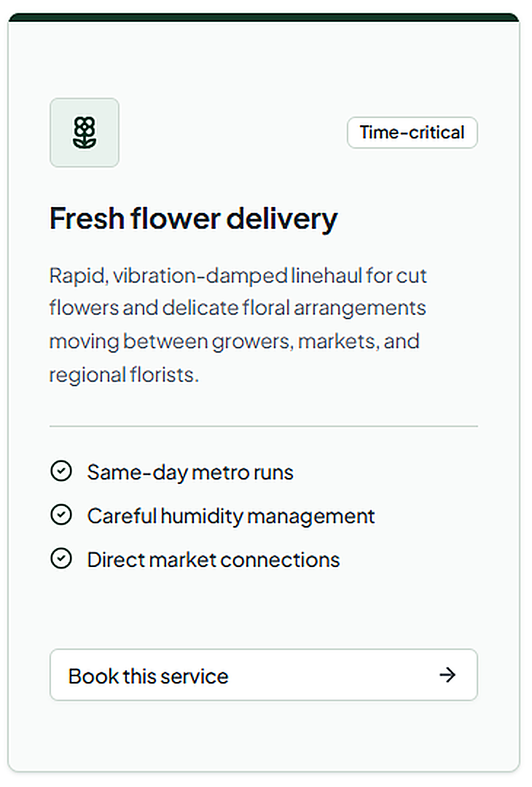
Task: Click checkmark icon beside Careful humidity management
Action: pos(61,515)
